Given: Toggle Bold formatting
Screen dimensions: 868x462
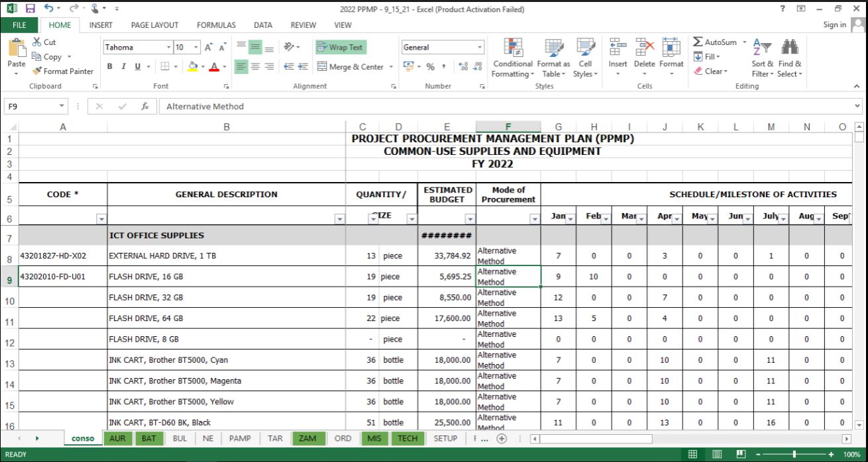Looking at the screenshot, I should tap(109, 66).
